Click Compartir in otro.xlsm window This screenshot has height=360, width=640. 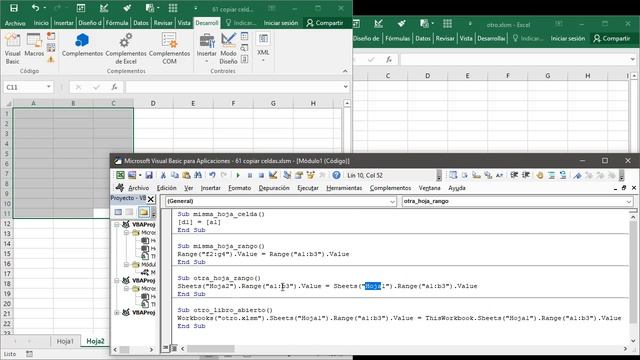point(611,38)
